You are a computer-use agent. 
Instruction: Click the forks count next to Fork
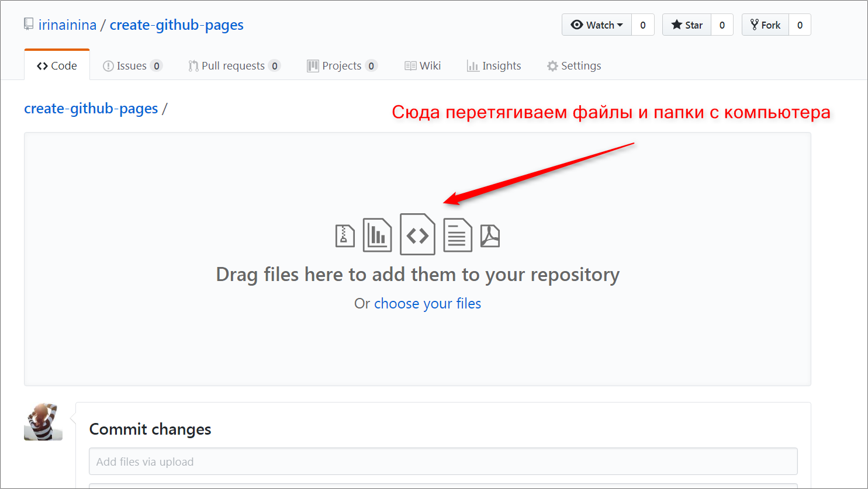800,25
